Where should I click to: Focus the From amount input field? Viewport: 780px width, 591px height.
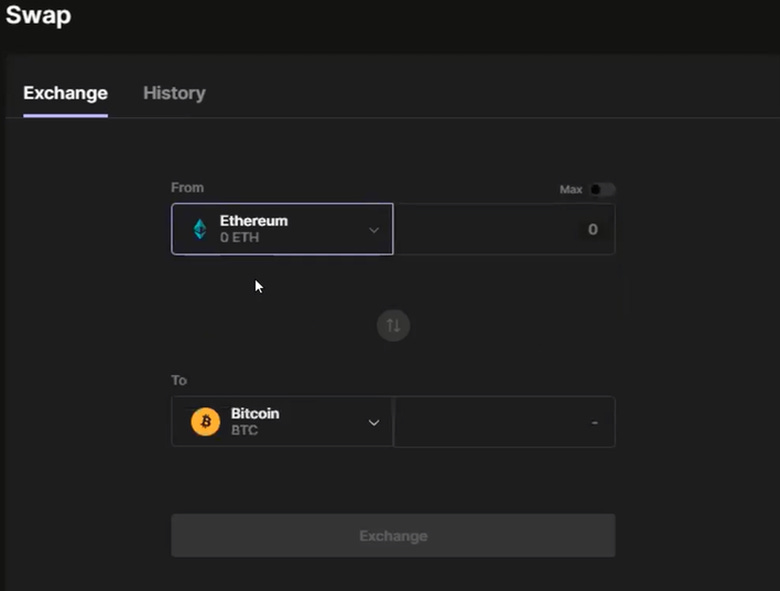(504, 229)
